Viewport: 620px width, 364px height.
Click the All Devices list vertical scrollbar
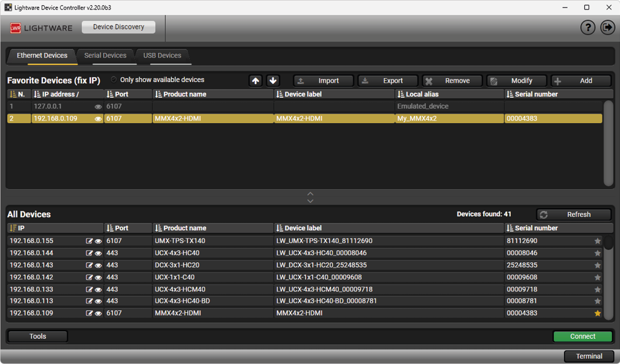608,278
